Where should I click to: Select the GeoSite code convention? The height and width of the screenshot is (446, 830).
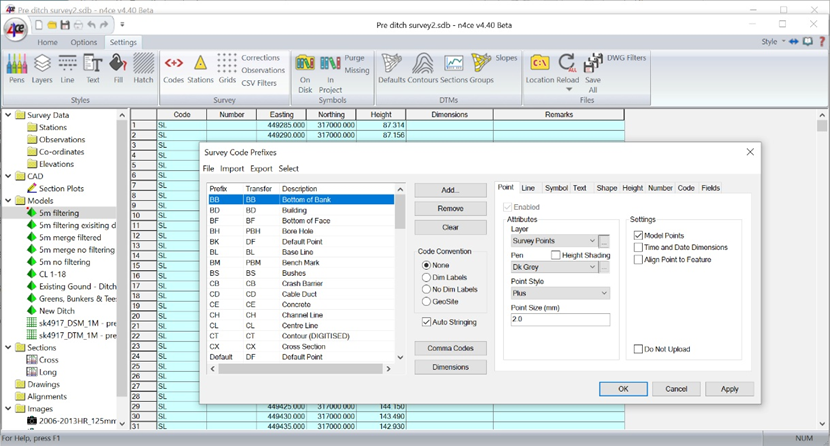pyautogui.click(x=426, y=302)
